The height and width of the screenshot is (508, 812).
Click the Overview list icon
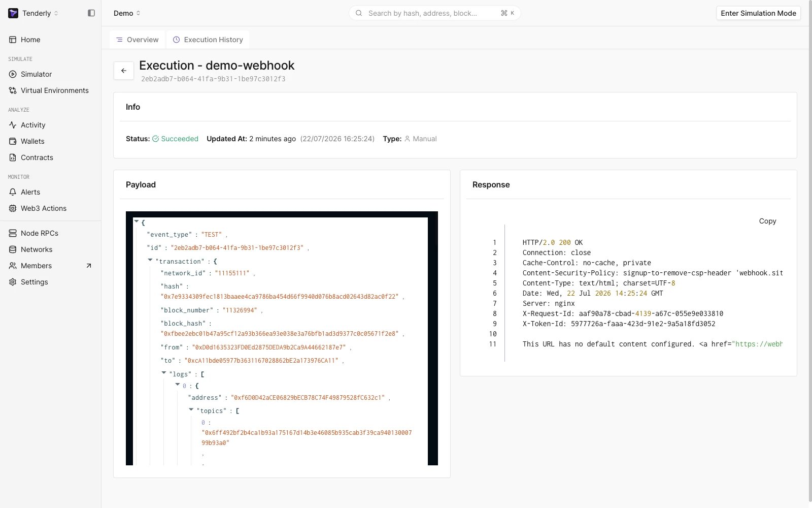(x=119, y=40)
